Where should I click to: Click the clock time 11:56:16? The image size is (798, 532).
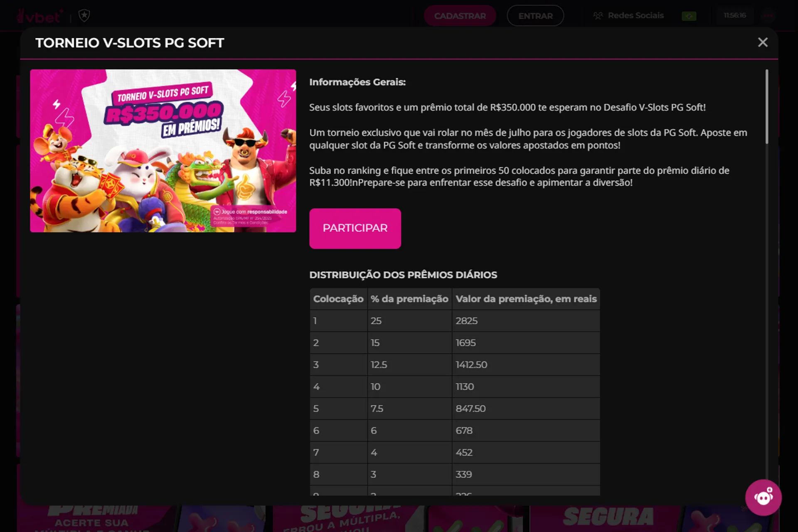(735, 15)
